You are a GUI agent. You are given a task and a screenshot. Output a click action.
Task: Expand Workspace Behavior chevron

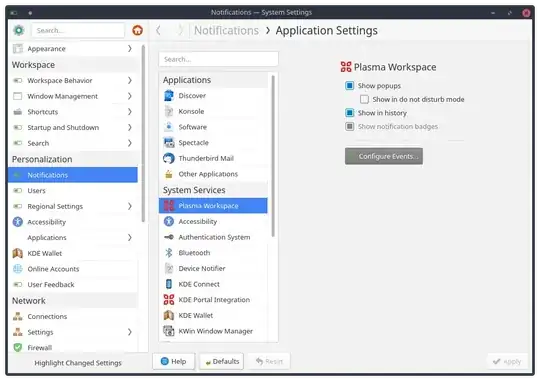130,80
